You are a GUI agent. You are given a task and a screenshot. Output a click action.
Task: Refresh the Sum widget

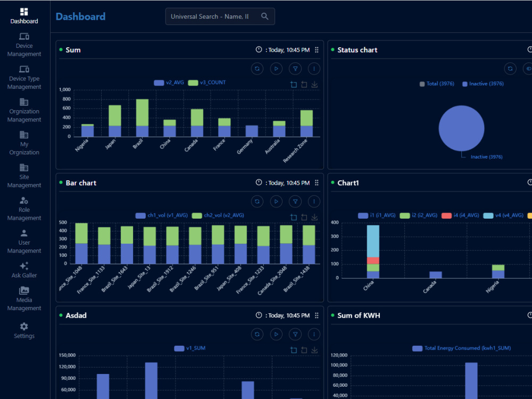pos(257,69)
